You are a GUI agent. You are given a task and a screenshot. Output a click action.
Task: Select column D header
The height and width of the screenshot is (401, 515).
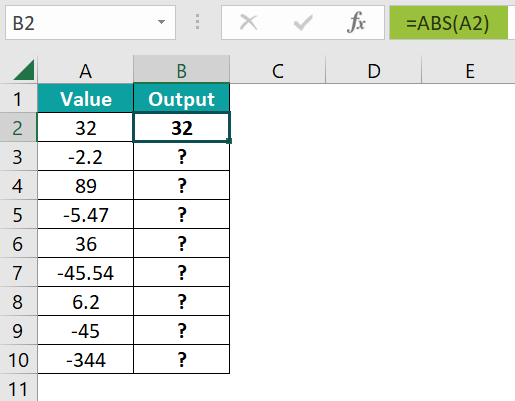pos(374,70)
